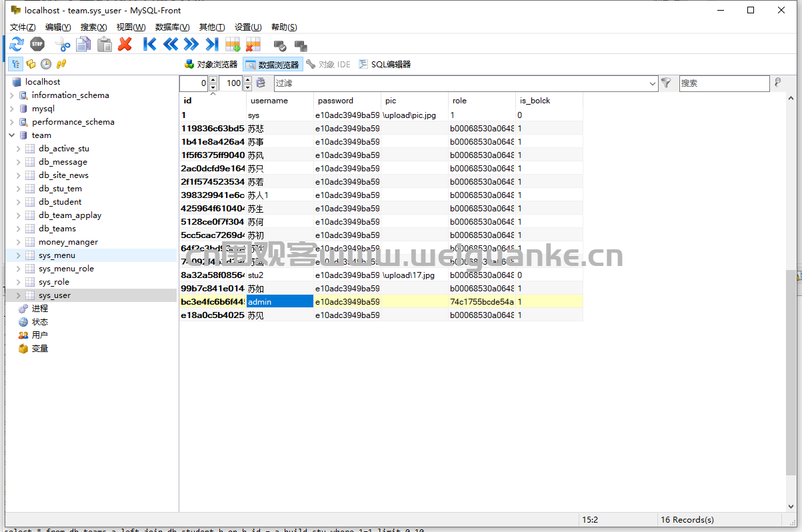
Task: Select the money_manger table
Action: 68,242
